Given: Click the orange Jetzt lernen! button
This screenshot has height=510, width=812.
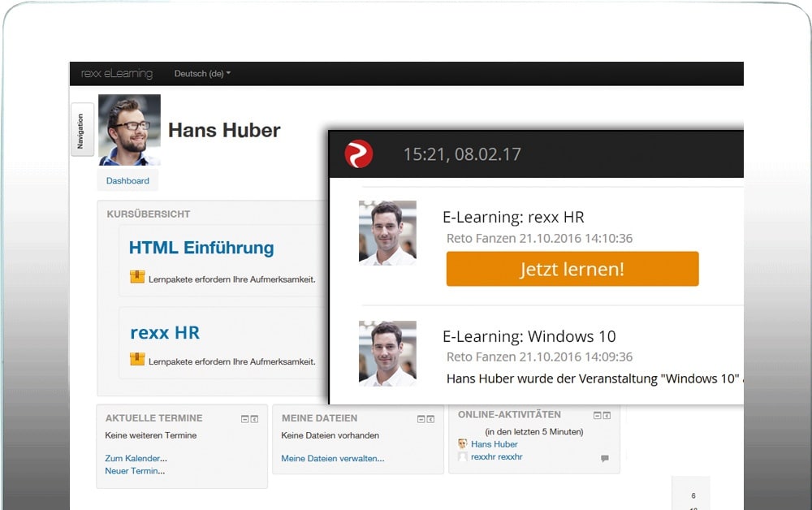Looking at the screenshot, I should [572, 269].
